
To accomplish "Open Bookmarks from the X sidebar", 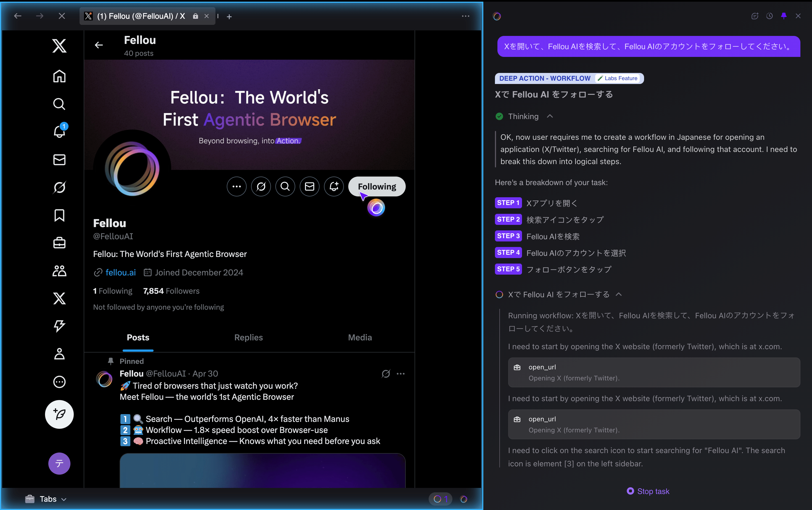I will click(x=59, y=215).
